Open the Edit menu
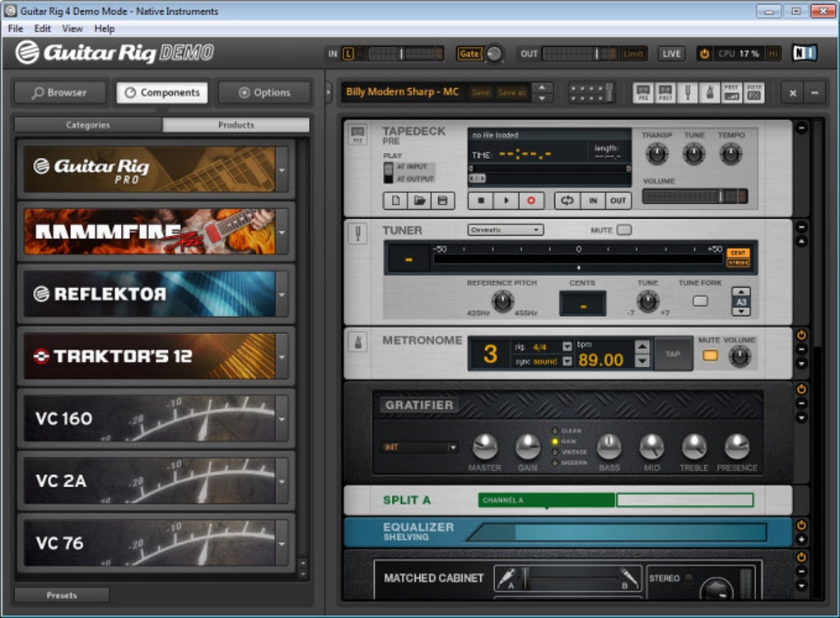 [42, 29]
